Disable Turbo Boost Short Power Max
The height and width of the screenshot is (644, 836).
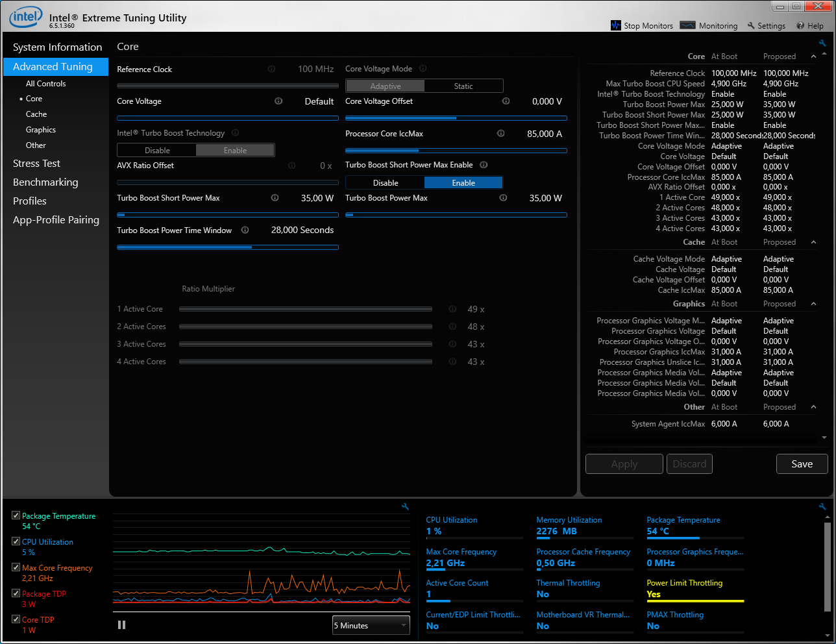pyautogui.click(x=386, y=183)
